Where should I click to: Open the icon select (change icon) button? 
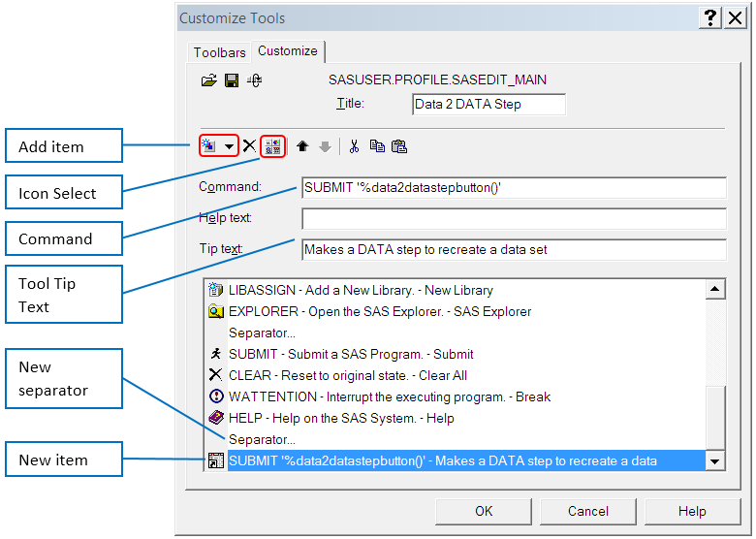click(272, 146)
